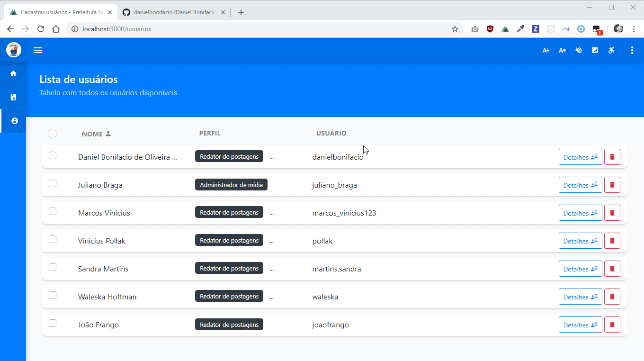Click Chrome's home button
The width and height of the screenshot is (644, 361).
[56, 29]
